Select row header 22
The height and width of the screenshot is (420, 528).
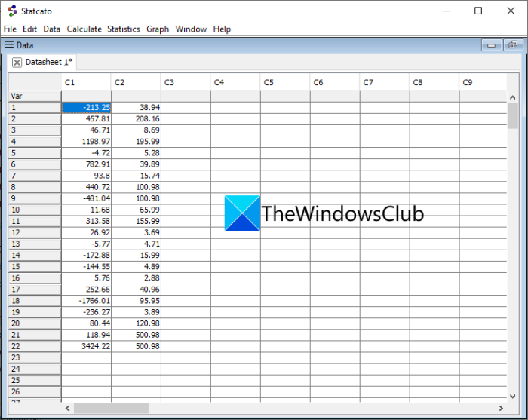(35, 346)
